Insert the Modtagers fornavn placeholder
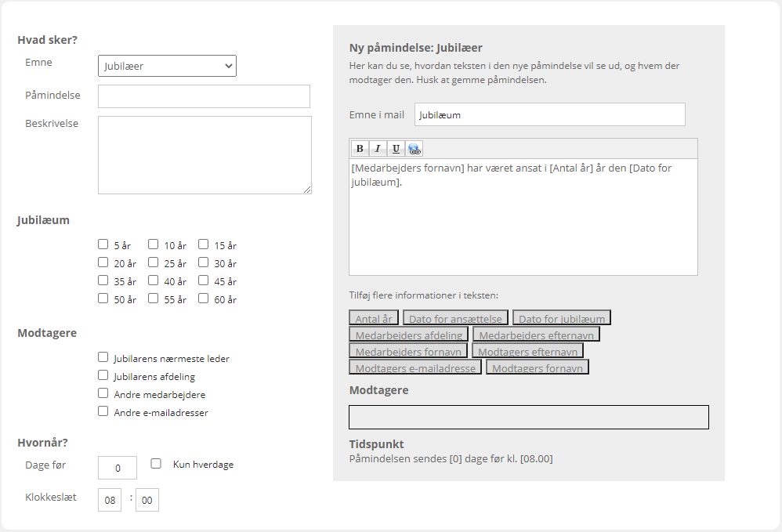This screenshot has width=782, height=532. [538, 367]
